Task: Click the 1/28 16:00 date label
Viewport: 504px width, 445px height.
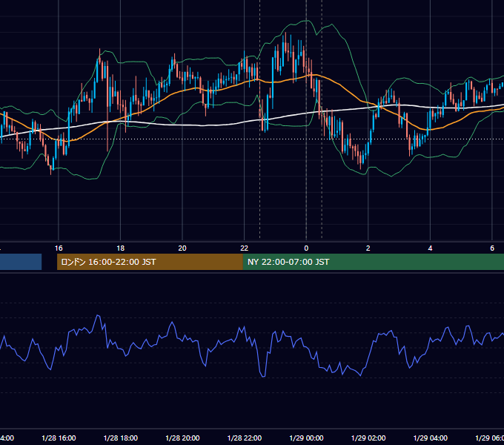Action: [x=59, y=438]
